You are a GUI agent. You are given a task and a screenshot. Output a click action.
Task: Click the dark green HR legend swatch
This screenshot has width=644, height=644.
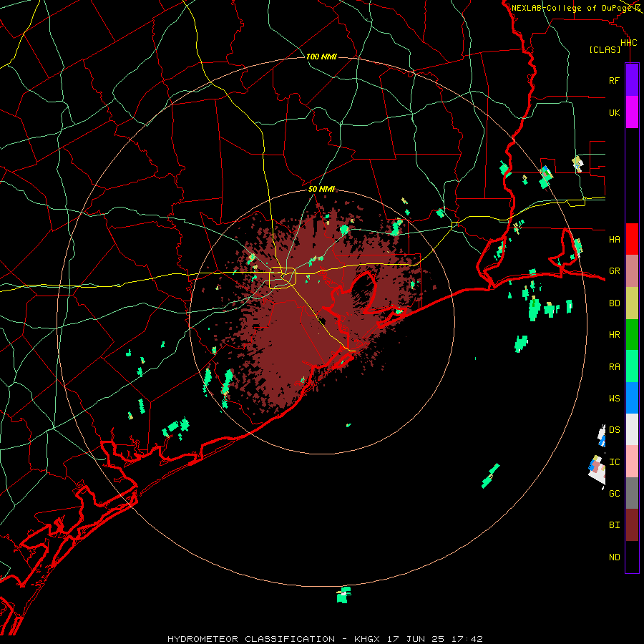632,335
